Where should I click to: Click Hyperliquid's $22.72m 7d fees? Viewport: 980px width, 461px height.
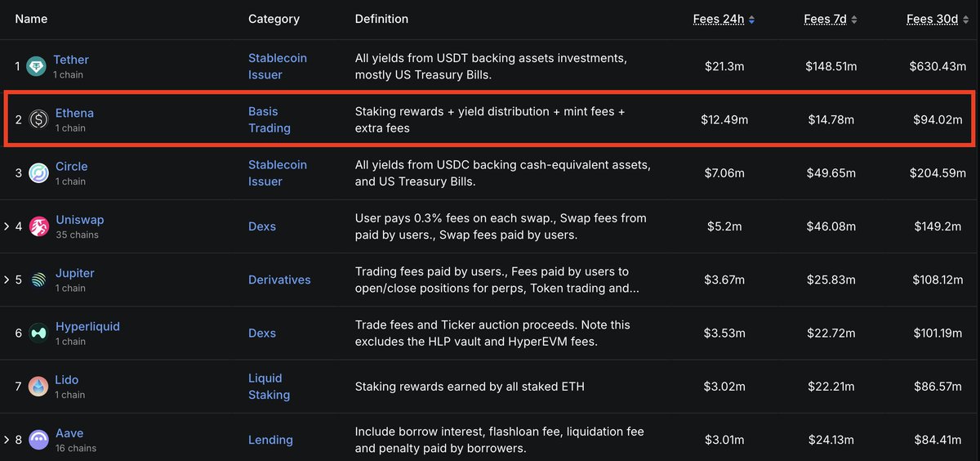(831, 333)
